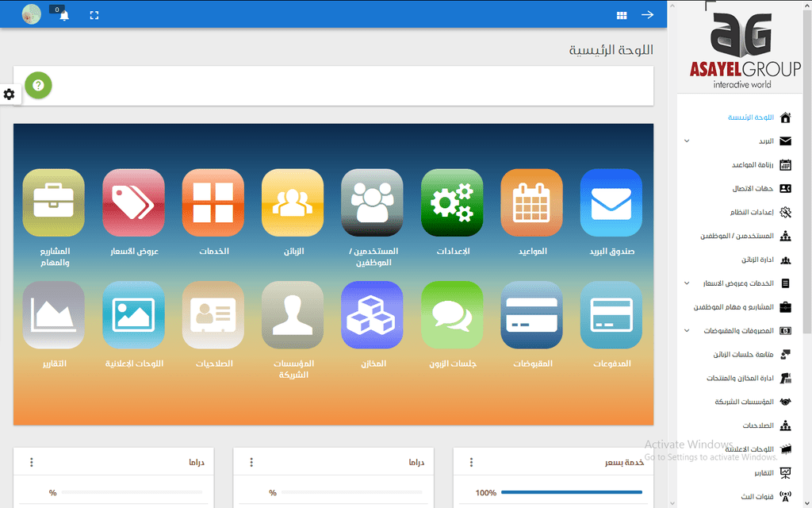Click the Asayel Group logo
The width and height of the screenshot is (812, 508).
coord(745,50)
